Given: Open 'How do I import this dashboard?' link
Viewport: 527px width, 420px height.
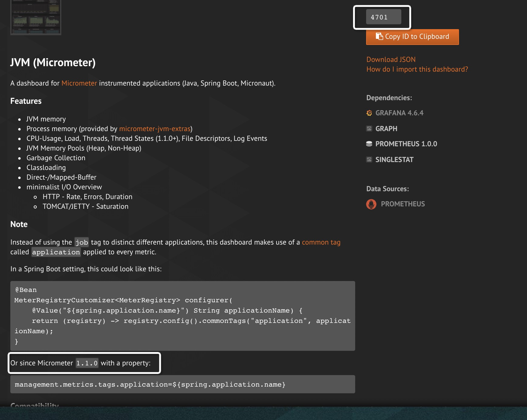Looking at the screenshot, I should 417,69.
